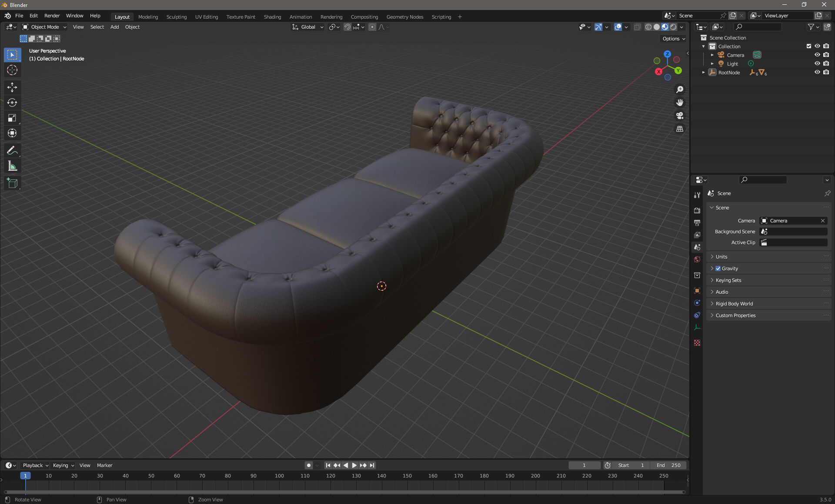
Task: Click the Background Scene field
Action: [x=794, y=232]
